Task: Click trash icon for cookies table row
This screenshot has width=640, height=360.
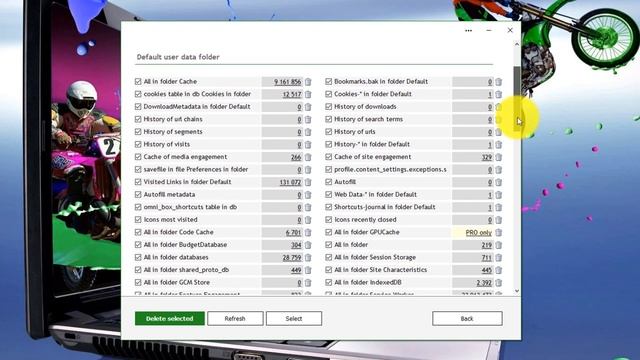Action: pyautogui.click(x=308, y=94)
